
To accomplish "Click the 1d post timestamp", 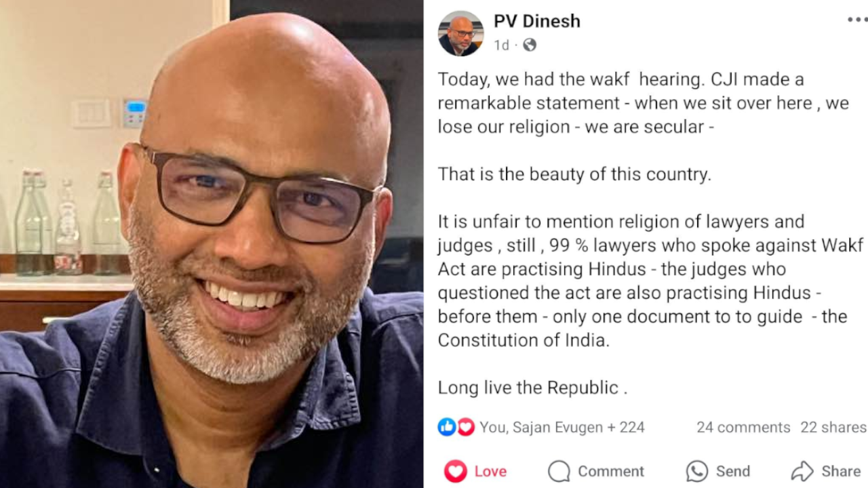I will point(501,45).
